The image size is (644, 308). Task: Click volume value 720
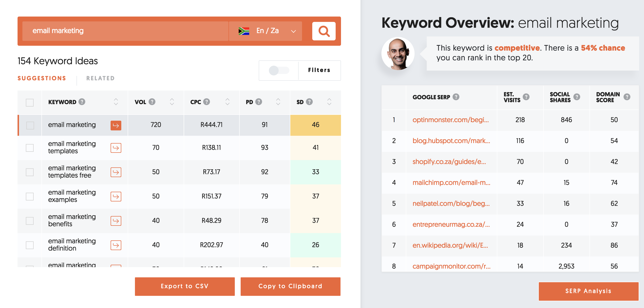156,125
